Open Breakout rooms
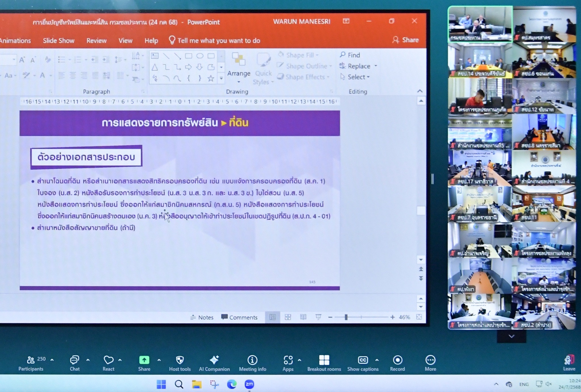 click(x=324, y=360)
